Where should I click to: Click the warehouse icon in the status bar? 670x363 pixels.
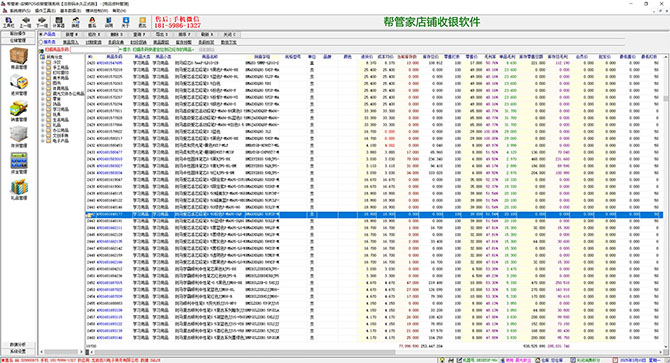click(538, 360)
